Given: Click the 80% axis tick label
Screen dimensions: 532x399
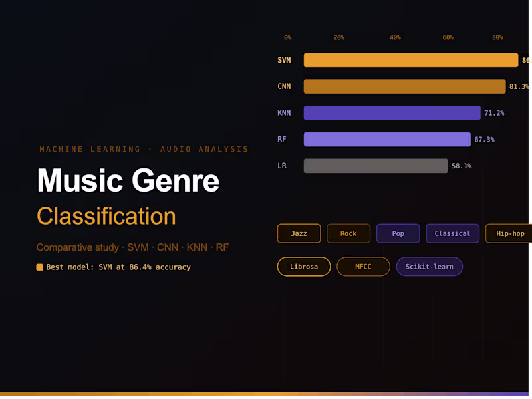Looking at the screenshot, I should [497, 37].
